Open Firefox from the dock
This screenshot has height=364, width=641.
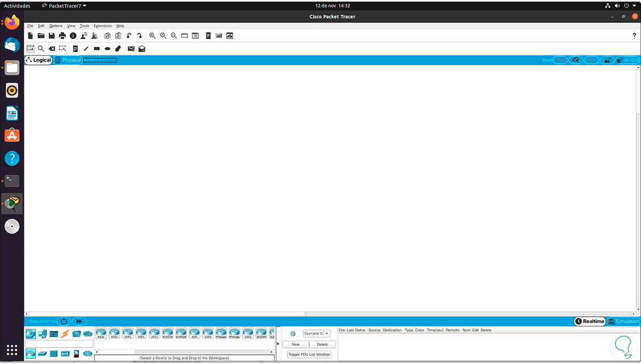click(x=12, y=22)
